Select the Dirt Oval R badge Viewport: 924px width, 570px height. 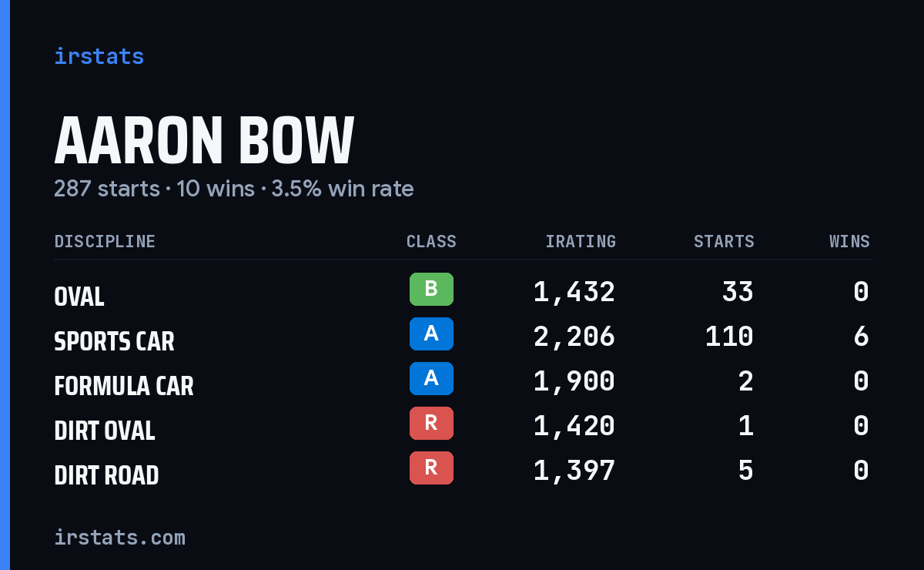pyautogui.click(x=431, y=423)
